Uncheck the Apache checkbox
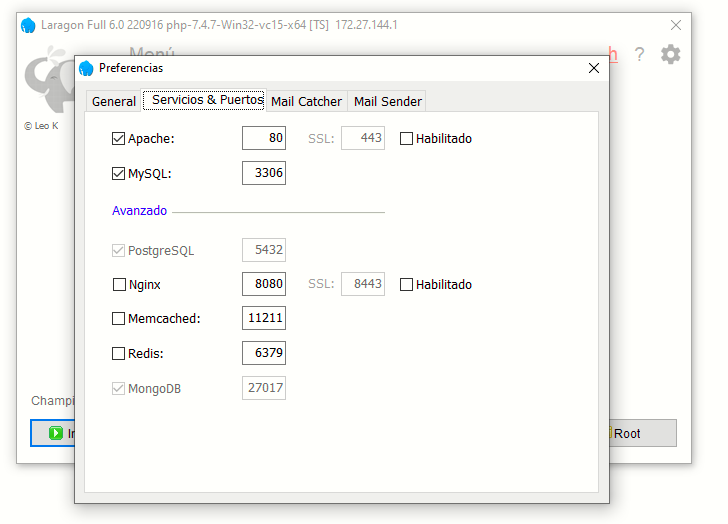Image resolution: width=728 pixels, height=524 pixels. [x=119, y=139]
